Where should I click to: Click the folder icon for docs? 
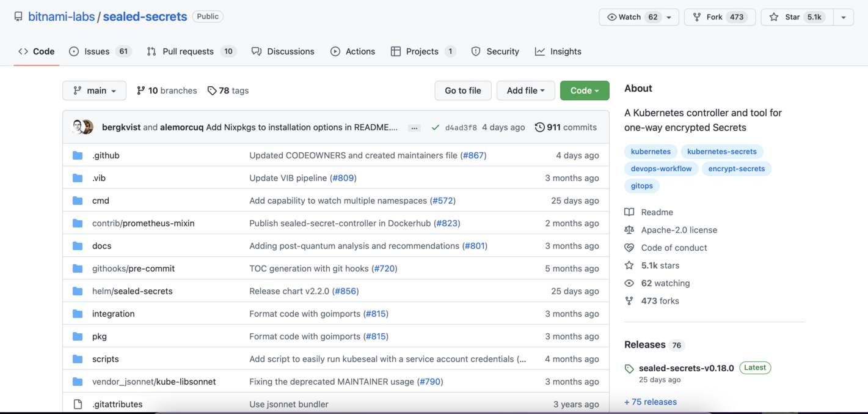[x=78, y=246]
